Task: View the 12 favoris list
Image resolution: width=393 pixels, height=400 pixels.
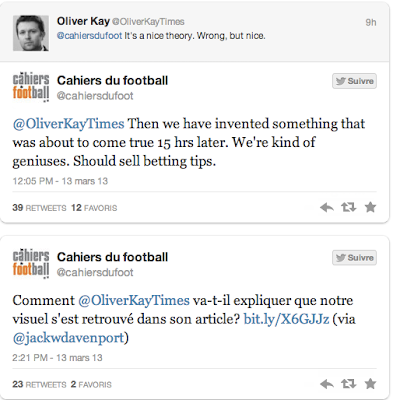Action: tap(94, 208)
